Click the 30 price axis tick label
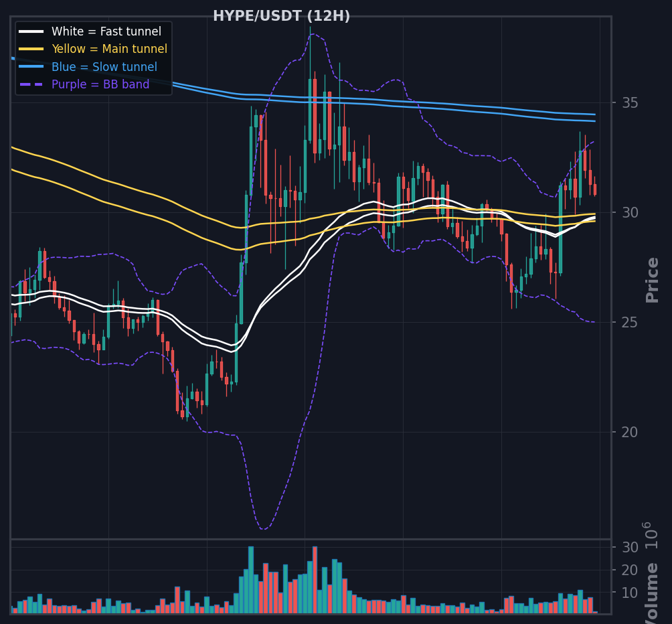This screenshot has height=624, width=672. click(x=630, y=212)
